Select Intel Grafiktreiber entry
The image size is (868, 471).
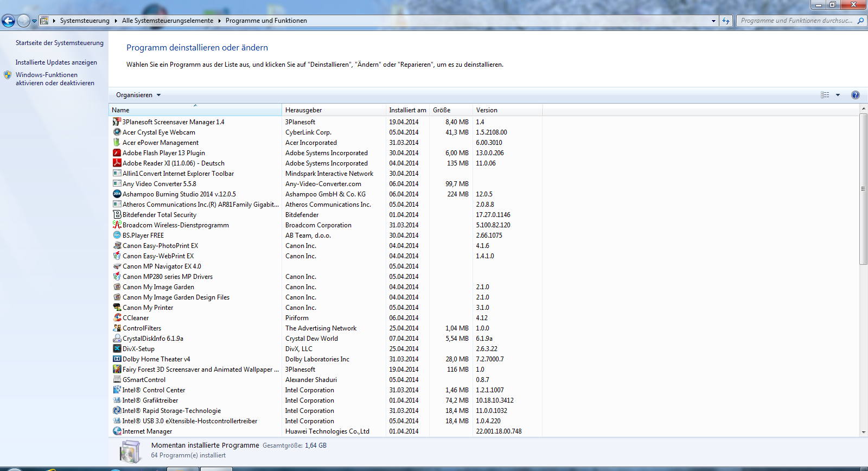(x=325, y=400)
